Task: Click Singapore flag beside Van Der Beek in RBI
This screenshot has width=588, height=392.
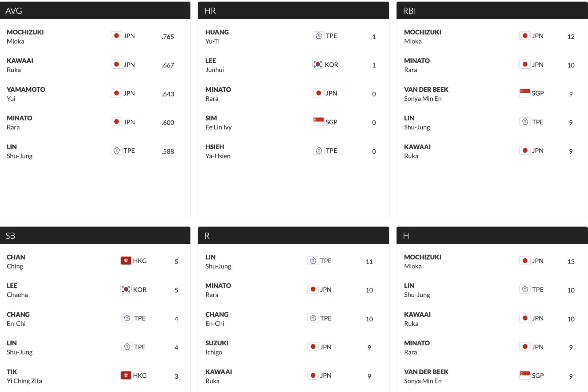Action: pos(525,93)
